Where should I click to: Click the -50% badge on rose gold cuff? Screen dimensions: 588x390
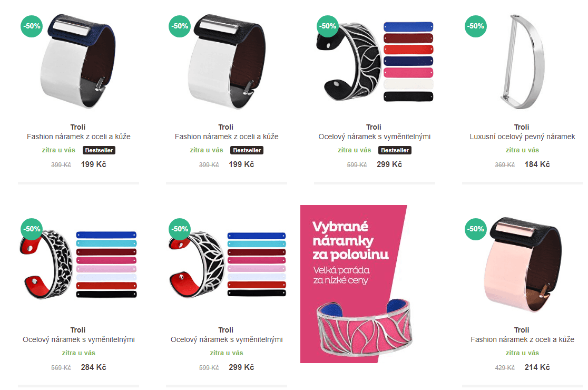coord(475,229)
